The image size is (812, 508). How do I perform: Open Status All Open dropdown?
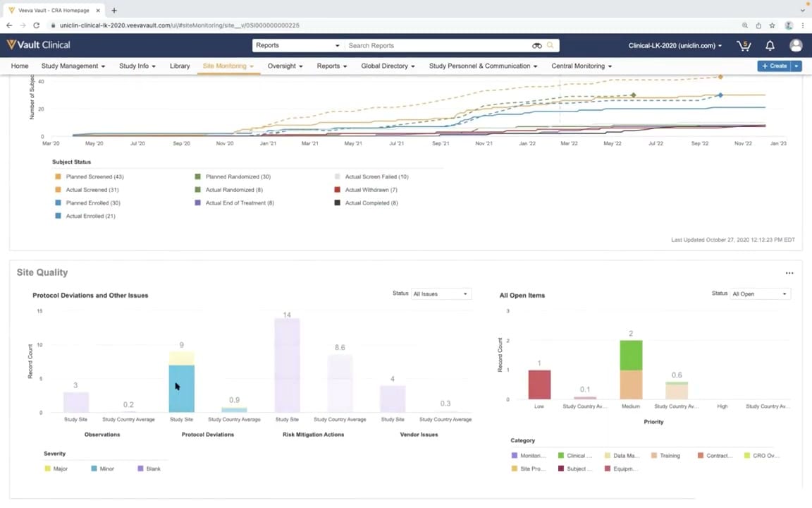point(760,294)
